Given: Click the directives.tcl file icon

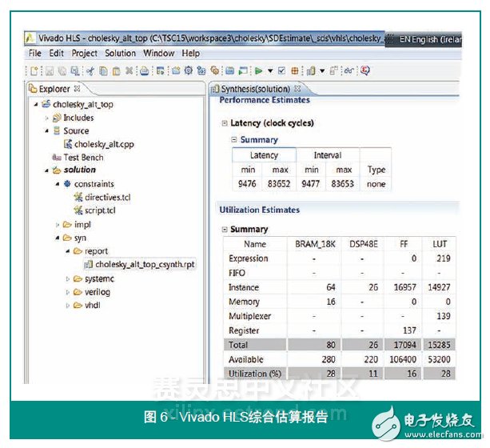Looking at the screenshot, I should pyautogui.click(x=78, y=197).
